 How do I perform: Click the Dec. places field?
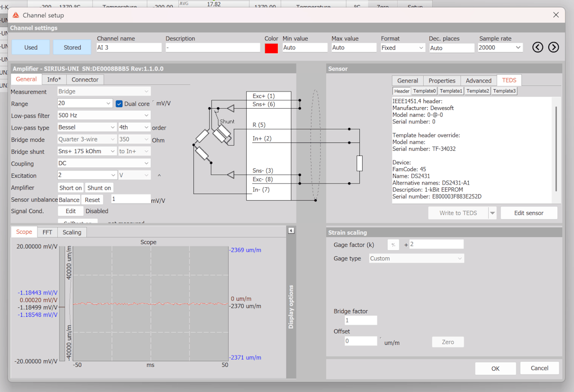pyautogui.click(x=452, y=48)
